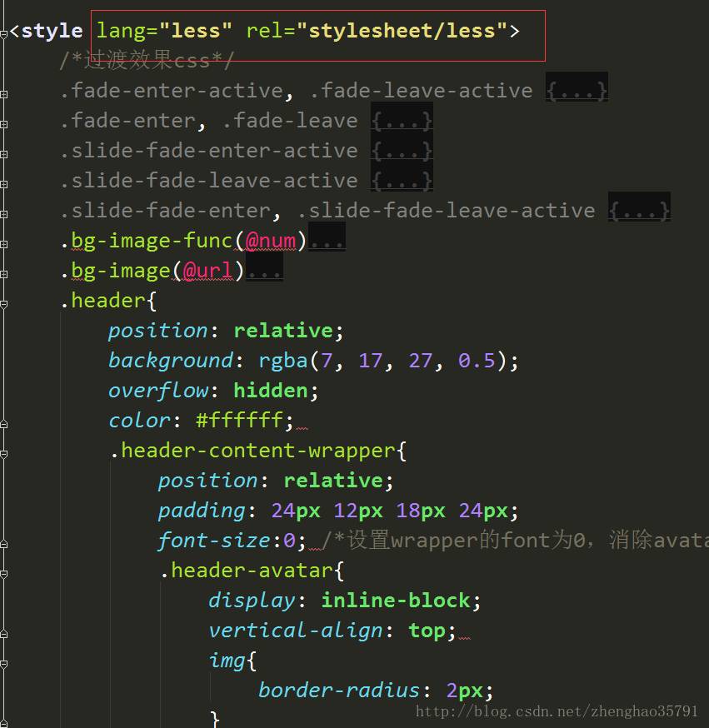This screenshot has height=728, width=709.
Task: Click the '@num' parameter
Action: (x=270, y=241)
